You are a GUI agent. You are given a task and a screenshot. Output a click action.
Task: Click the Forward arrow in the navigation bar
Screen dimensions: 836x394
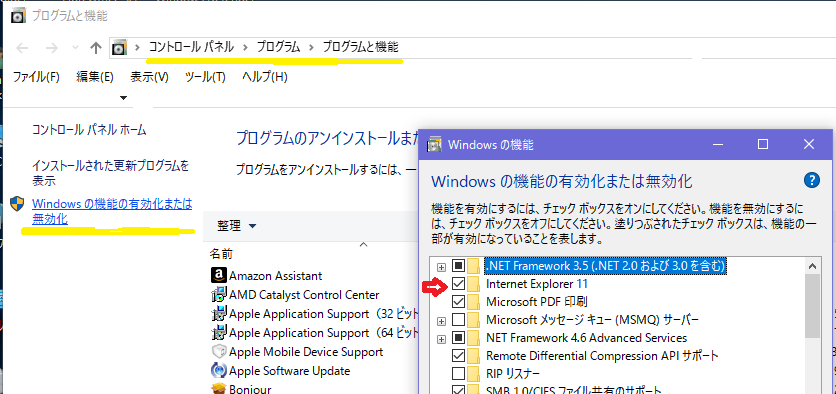[51, 48]
